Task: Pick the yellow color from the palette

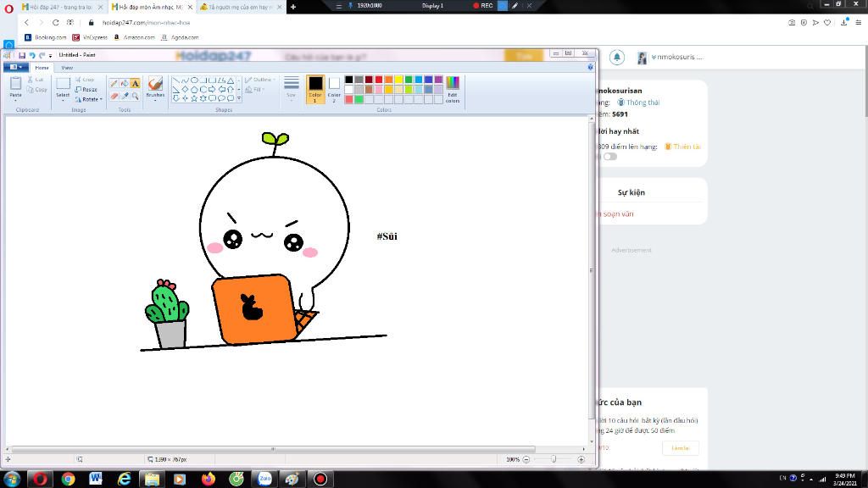Action: click(x=398, y=80)
